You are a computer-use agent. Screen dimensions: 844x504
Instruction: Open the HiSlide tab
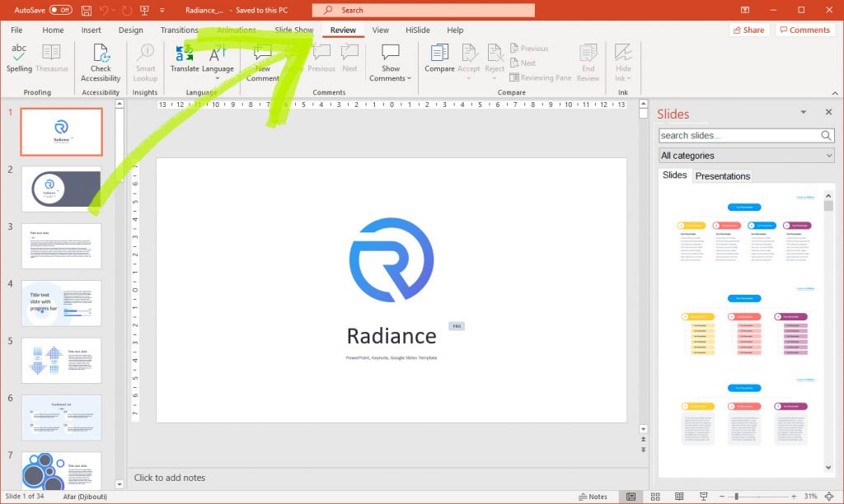click(418, 30)
